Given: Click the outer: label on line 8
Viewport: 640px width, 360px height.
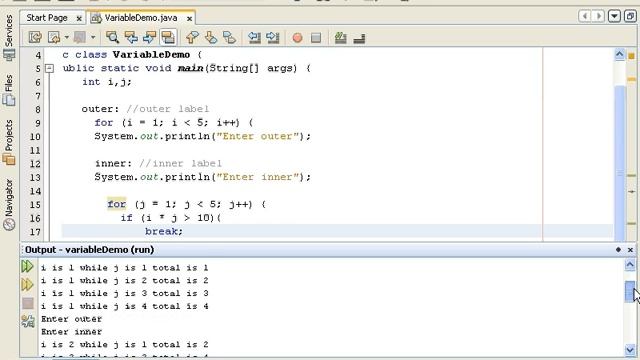Looking at the screenshot, I should [100, 109].
